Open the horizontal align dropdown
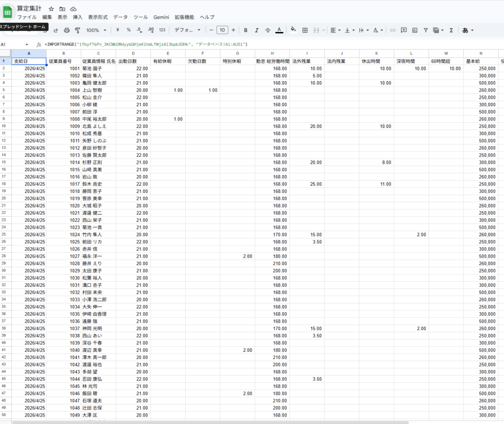Viewport: 504px width, 424px height. pyautogui.click(x=335, y=30)
